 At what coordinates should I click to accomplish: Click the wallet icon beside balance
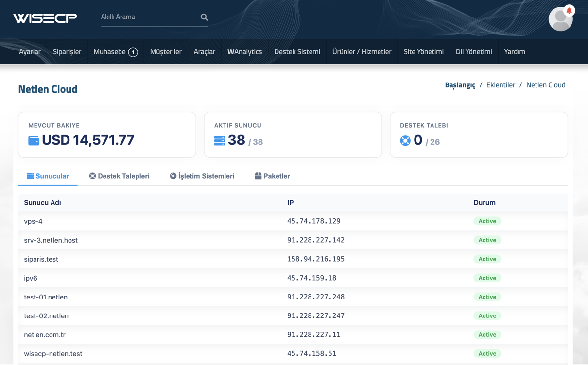pyautogui.click(x=34, y=140)
